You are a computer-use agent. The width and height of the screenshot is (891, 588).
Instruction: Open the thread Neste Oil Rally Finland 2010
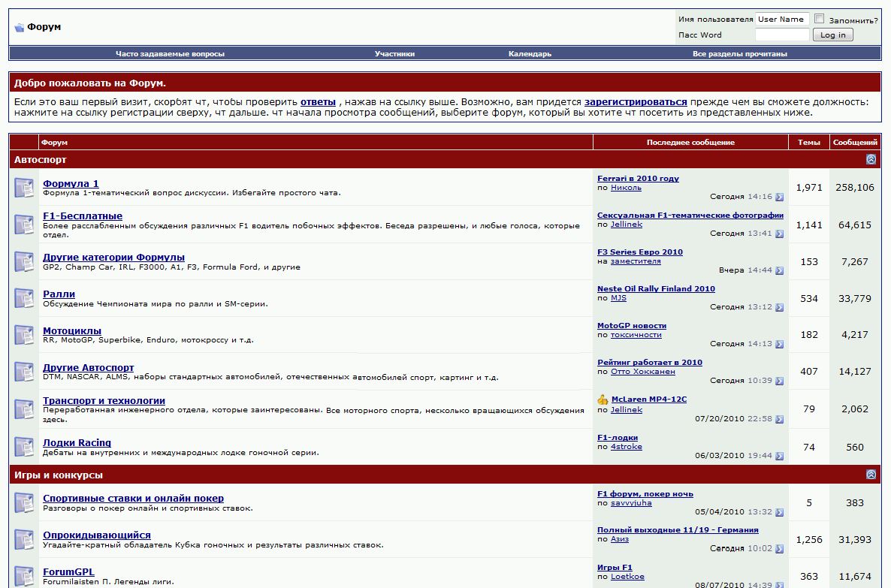[x=656, y=288]
